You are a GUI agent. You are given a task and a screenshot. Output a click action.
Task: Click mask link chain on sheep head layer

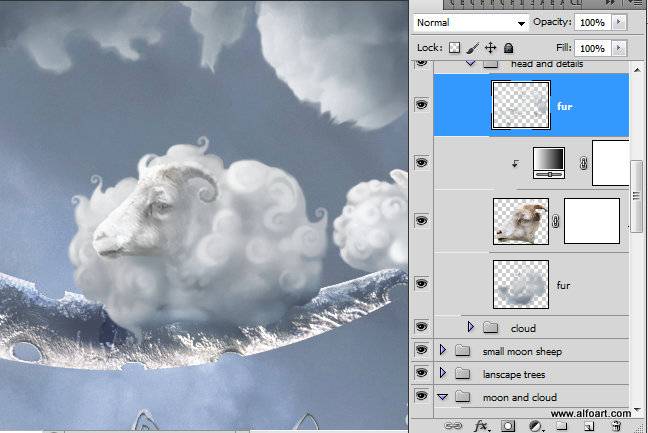(x=556, y=221)
